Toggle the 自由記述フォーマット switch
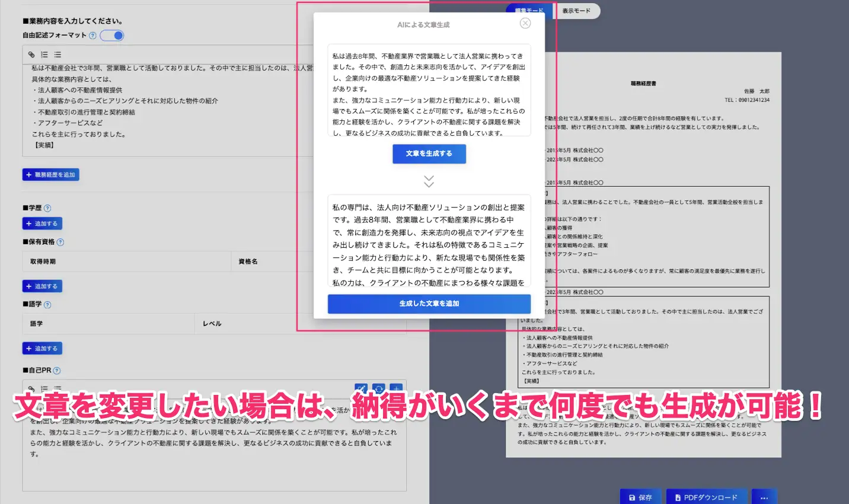The width and height of the screenshot is (849, 504). click(112, 36)
